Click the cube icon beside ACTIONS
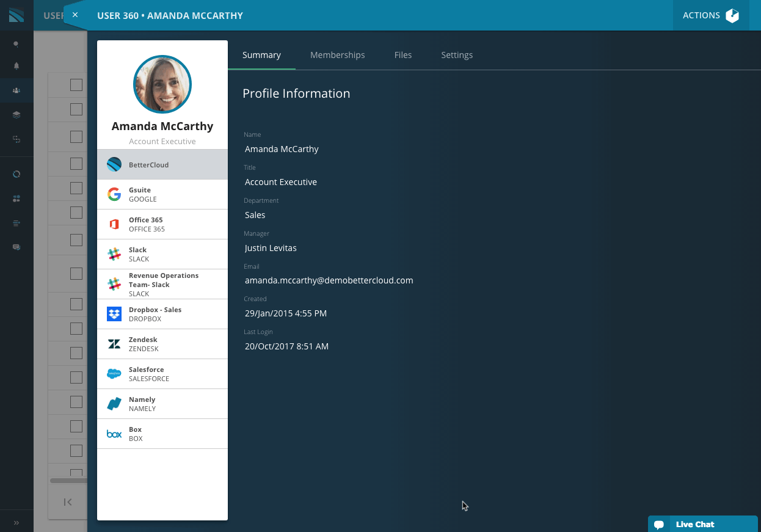761x532 pixels. pos(732,15)
